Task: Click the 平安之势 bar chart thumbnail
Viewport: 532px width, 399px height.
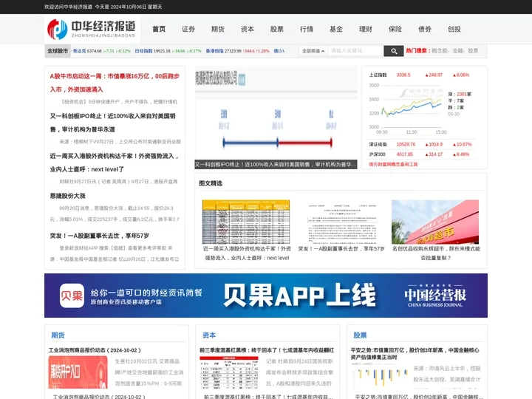Action: [380, 375]
